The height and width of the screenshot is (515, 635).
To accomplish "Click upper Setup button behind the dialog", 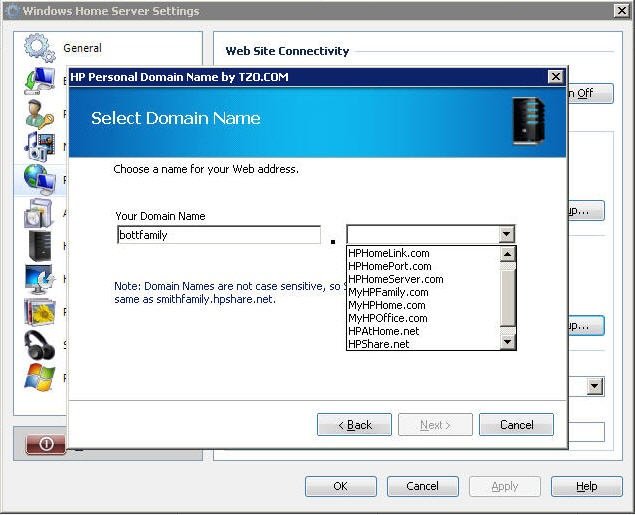I will click(x=586, y=211).
